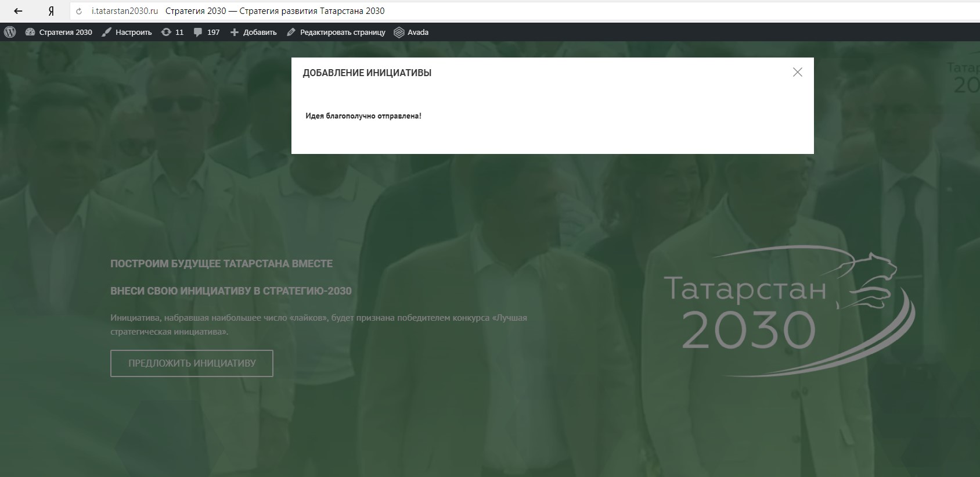Click the browser back arrow

pyautogui.click(x=18, y=11)
